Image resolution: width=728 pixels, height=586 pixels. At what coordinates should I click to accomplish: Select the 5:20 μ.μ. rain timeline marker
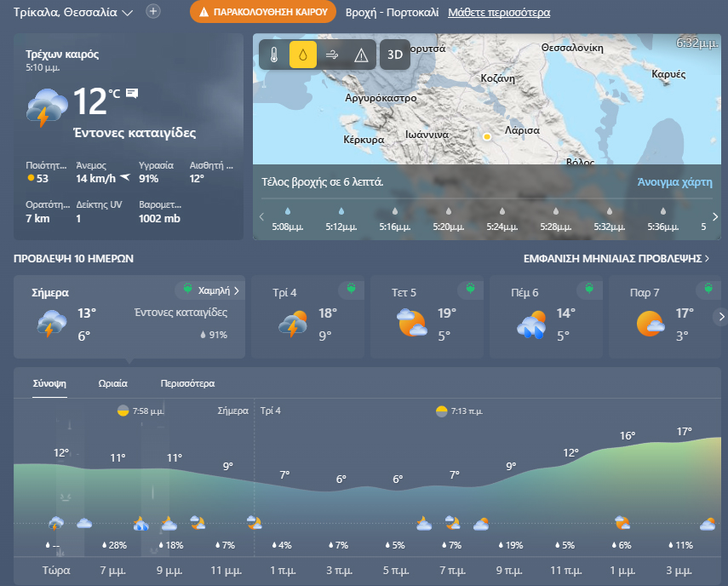[447, 218]
